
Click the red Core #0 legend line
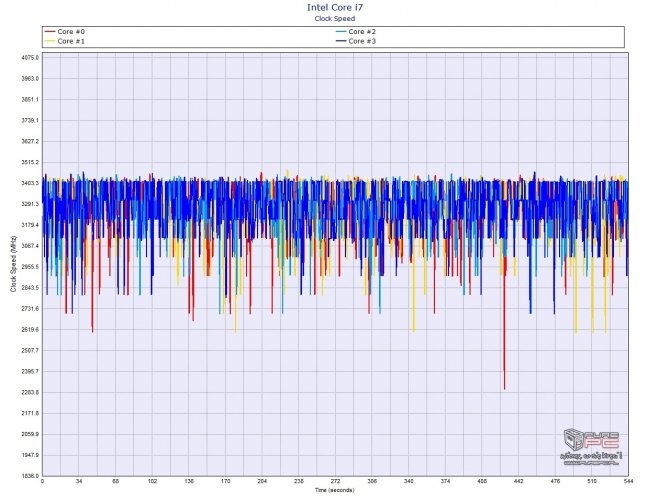[50, 32]
